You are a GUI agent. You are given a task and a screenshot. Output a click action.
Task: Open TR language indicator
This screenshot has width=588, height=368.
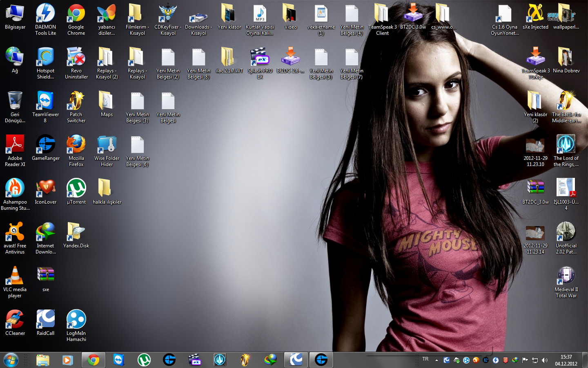425,359
